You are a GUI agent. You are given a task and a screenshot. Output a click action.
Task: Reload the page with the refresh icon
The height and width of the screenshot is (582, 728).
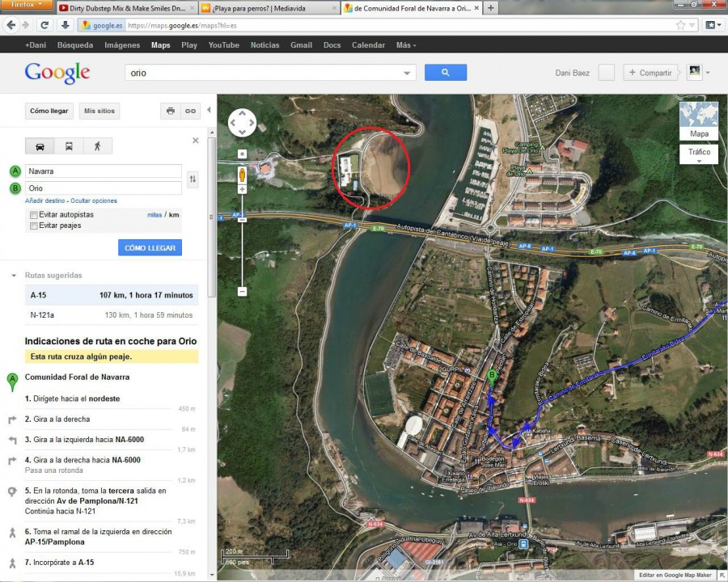coord(44,25)
